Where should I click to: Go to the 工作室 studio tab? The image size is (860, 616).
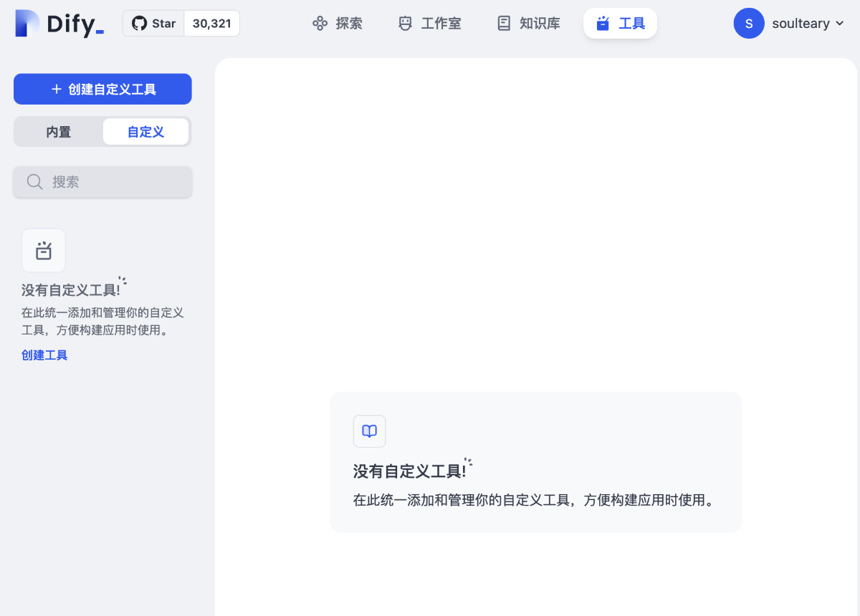tap(441, 24)
